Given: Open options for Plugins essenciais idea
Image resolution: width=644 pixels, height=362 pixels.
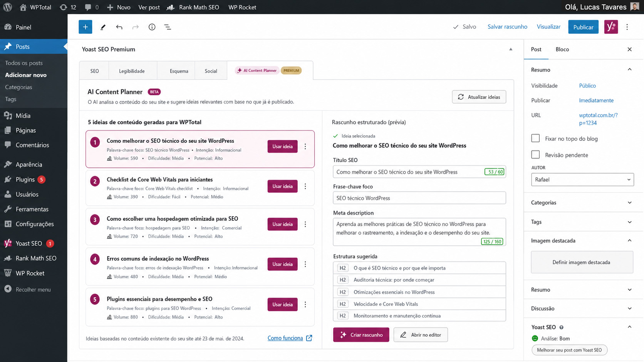Looking at the screenshot, I should [305, 304].
